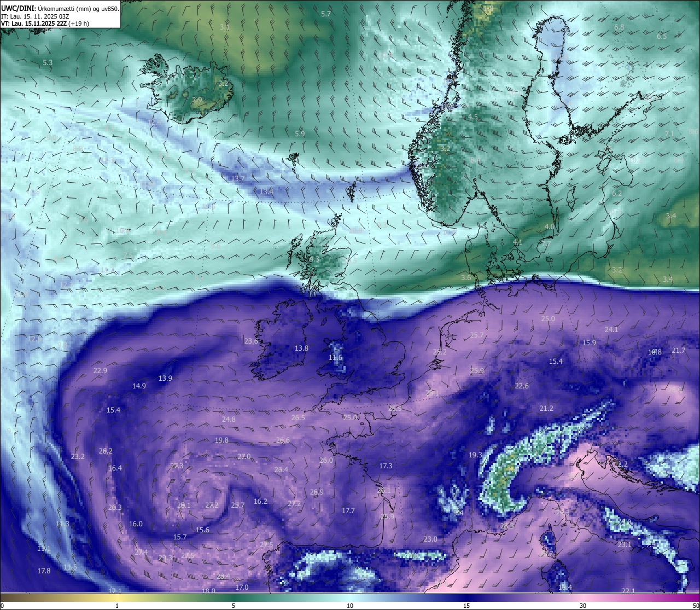Click the value '4.5' over Norway

click(473, 117)
